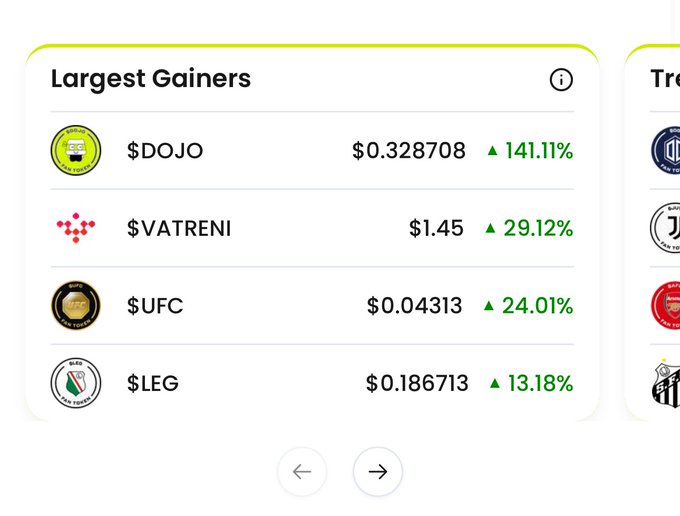This screenshot has height=516, width=680.
Task: Open the $UFC token logo
Action: 76,306
